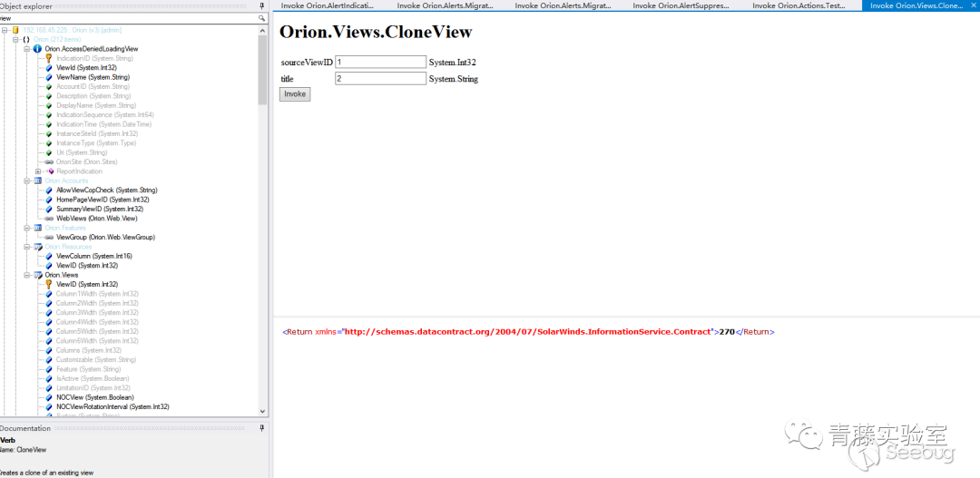
Task: Select the Description (System.String) row
Action: (93, 96)
